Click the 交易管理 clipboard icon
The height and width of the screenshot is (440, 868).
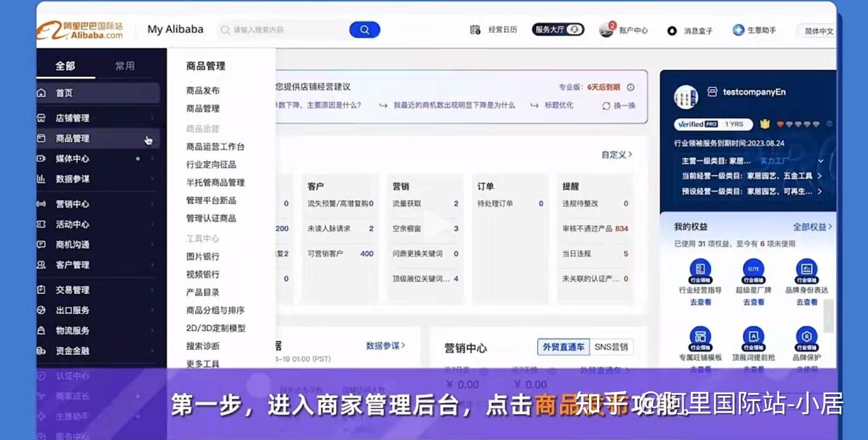(41, 290)
